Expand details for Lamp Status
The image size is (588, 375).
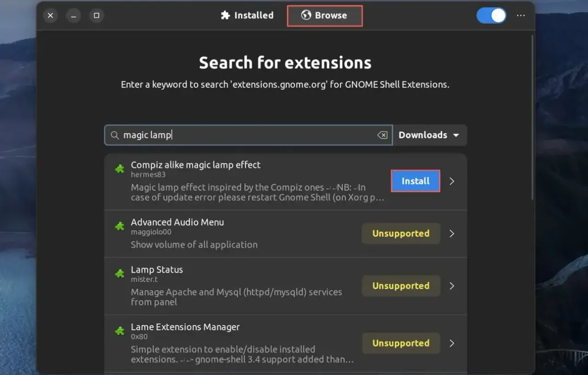pos(451,286)
